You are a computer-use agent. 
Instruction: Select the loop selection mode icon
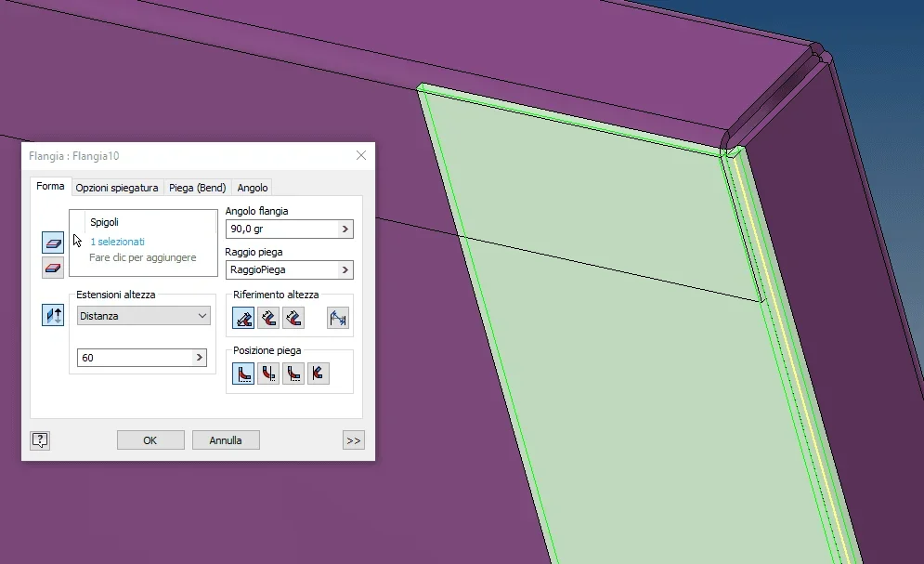coord(53,268)
